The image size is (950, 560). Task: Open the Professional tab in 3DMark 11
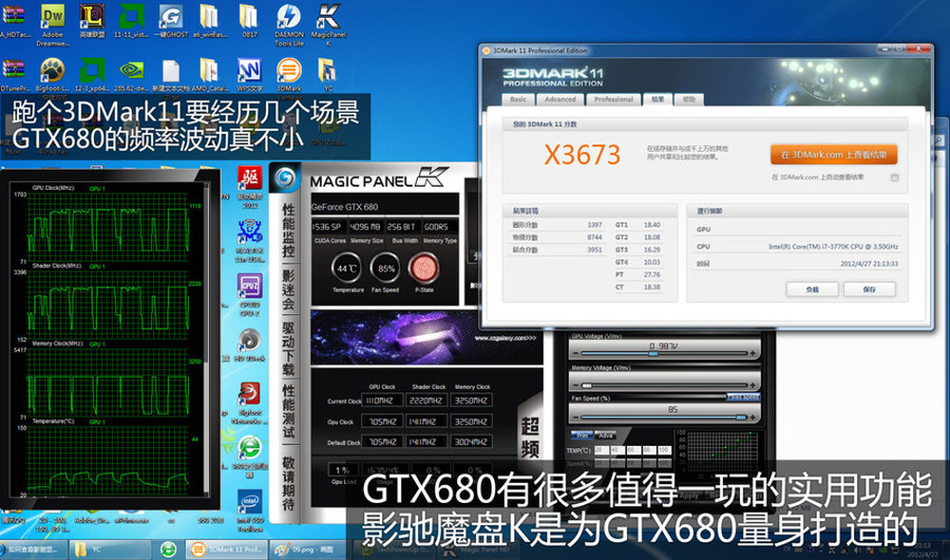coord(613,100)
